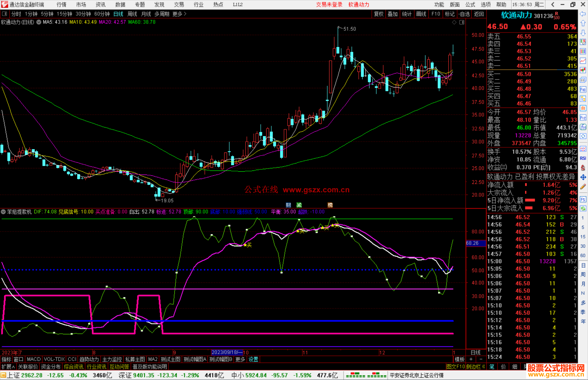Screen dimensions: 588x380
Task: Switch to 5-minute period in sidebar
Action: [x=583, y=227]
